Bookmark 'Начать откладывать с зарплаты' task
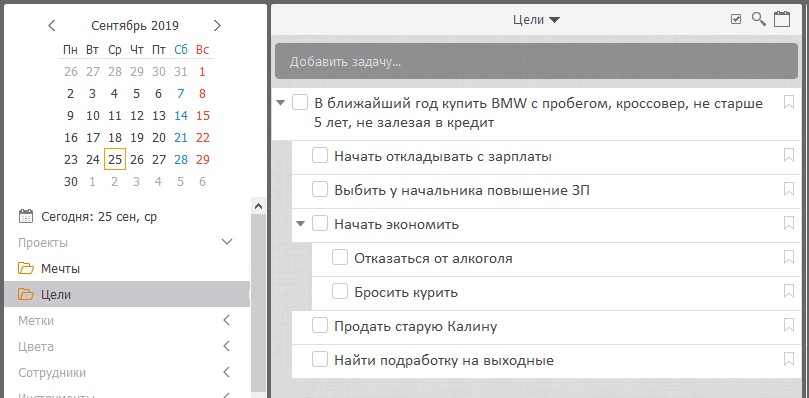Viewport: 809px width, 398px height. click(788, 155)
